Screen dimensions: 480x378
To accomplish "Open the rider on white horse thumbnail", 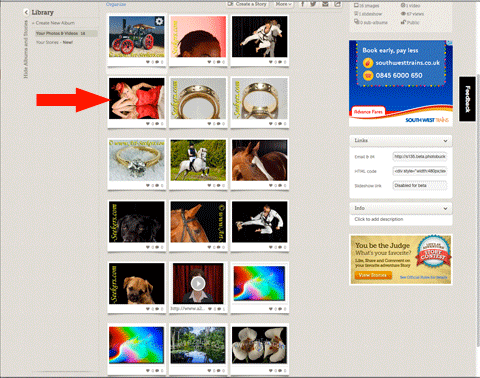I will [x=198, y=160].
